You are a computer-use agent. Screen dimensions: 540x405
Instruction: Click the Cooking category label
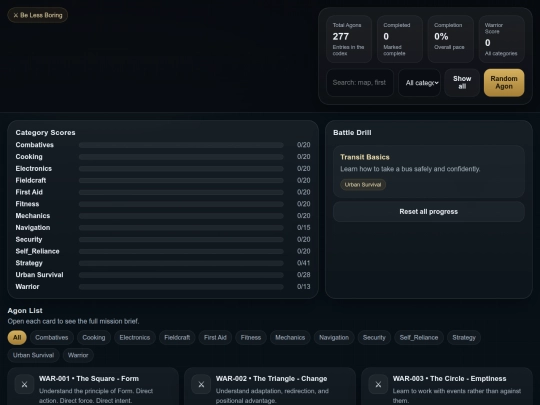click(x=29, y=157)
